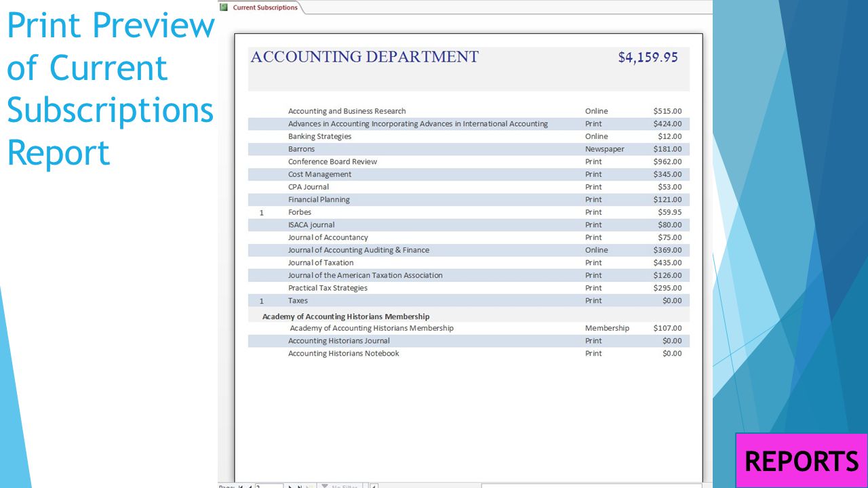
Task: Click the Banking Strategies entry
Action: point(319,136)
